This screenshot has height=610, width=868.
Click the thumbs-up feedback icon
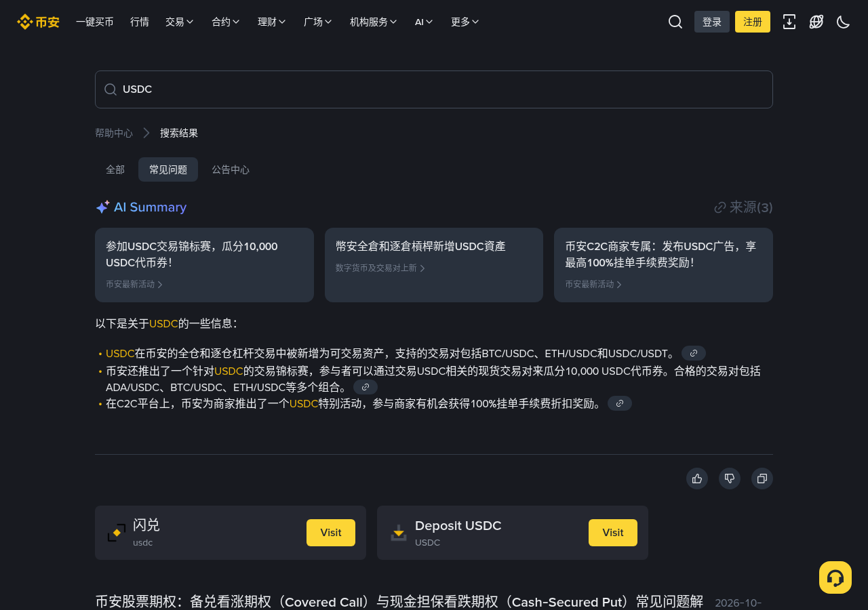[x=697, y=479]
